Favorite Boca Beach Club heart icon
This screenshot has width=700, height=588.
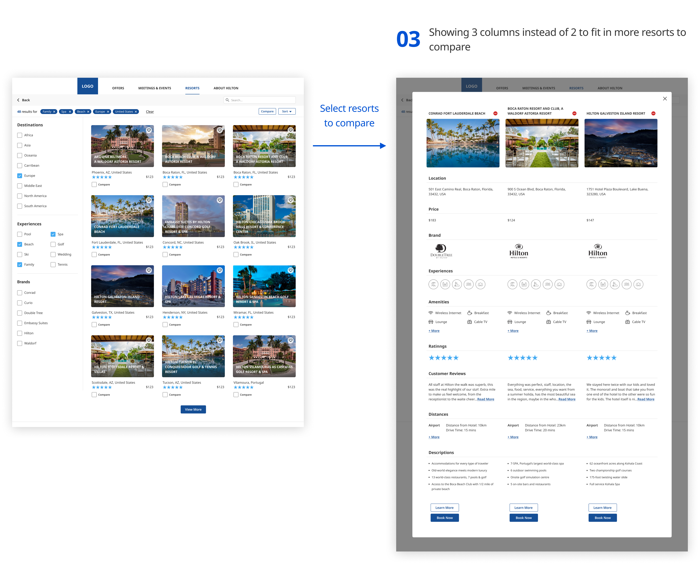[x=220, y=130]
